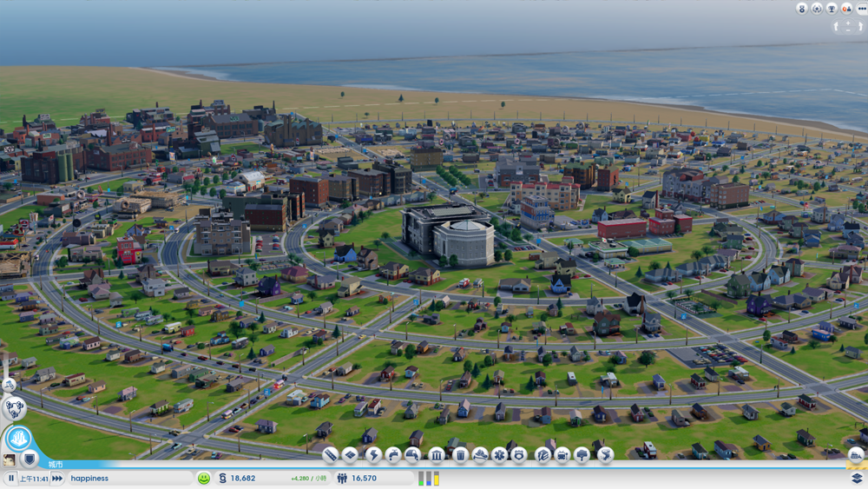The width and height of the screenshot is (868, 489).
Task: Zoom in with the plus button
Action: tap(848, 23)
